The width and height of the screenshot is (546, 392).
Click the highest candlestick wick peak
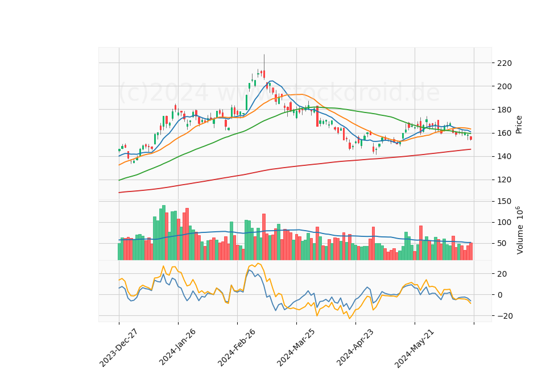264,55
